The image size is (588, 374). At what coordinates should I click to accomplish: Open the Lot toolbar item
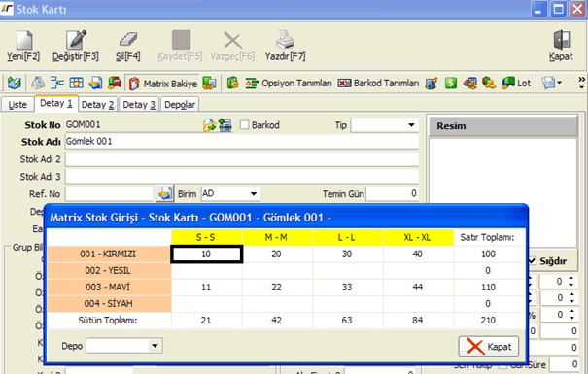click(516, 83)
